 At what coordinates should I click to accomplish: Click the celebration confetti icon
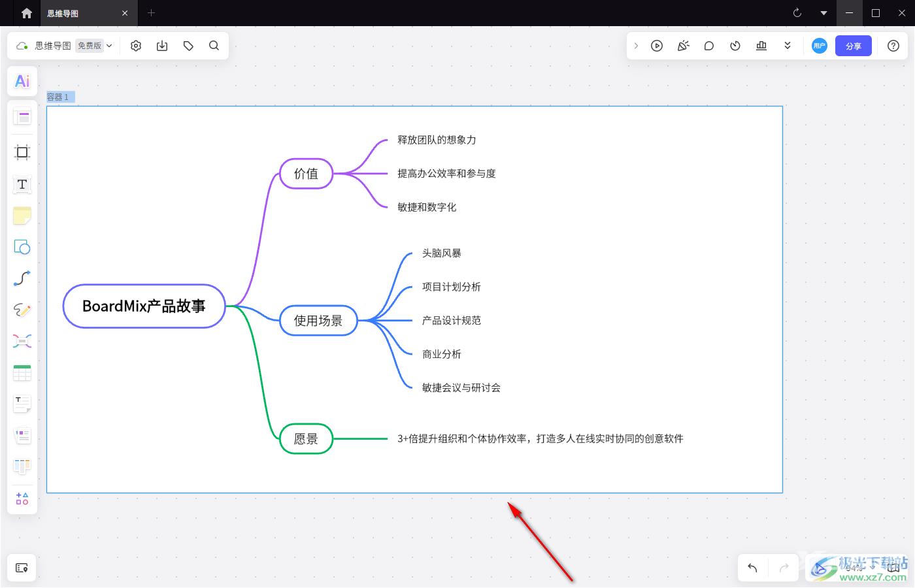point(683,46)
